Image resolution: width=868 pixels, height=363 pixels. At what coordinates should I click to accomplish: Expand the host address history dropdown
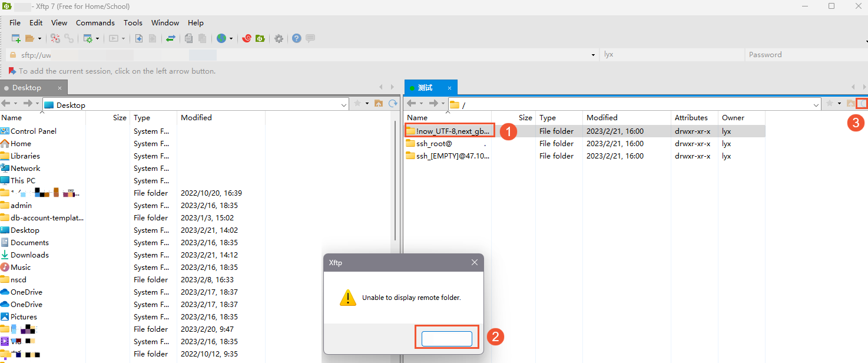[x=593, y=55]
